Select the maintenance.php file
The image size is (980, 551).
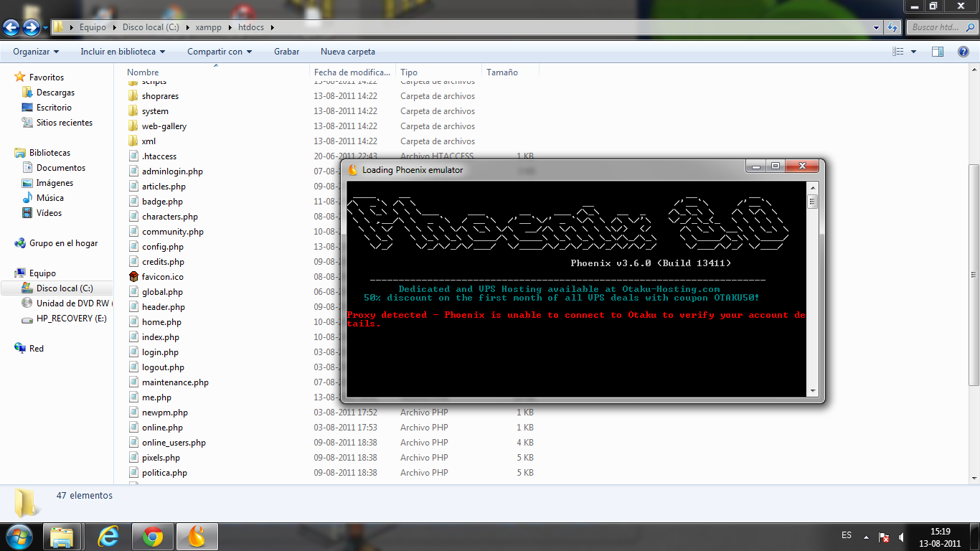click(x=175, y=382)
